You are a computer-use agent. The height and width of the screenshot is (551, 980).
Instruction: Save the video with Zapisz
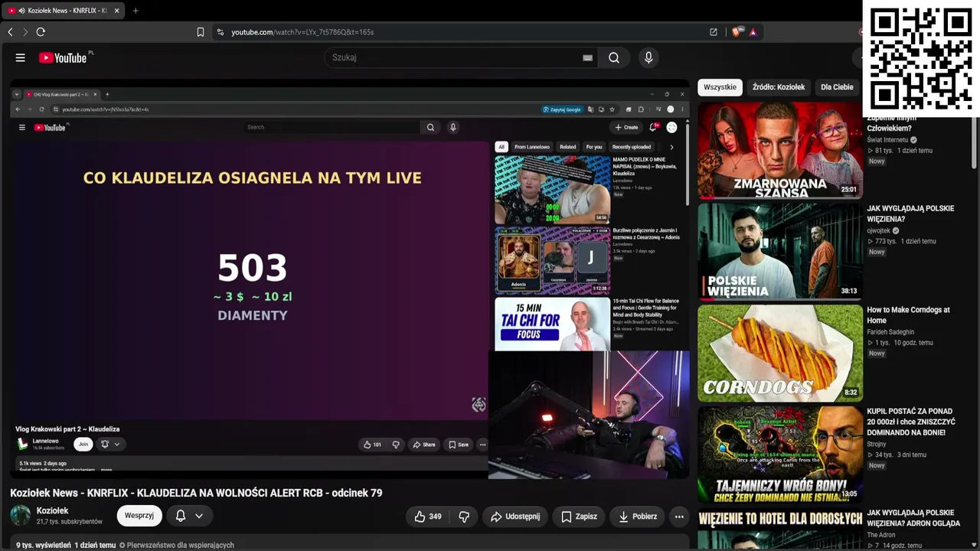579,517
